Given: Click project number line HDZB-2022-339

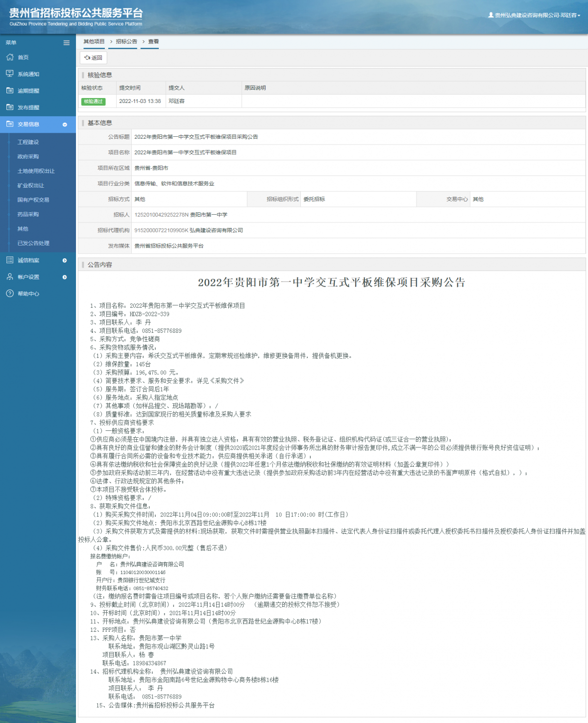Looking at the screenshot, I should pos(130,314).
